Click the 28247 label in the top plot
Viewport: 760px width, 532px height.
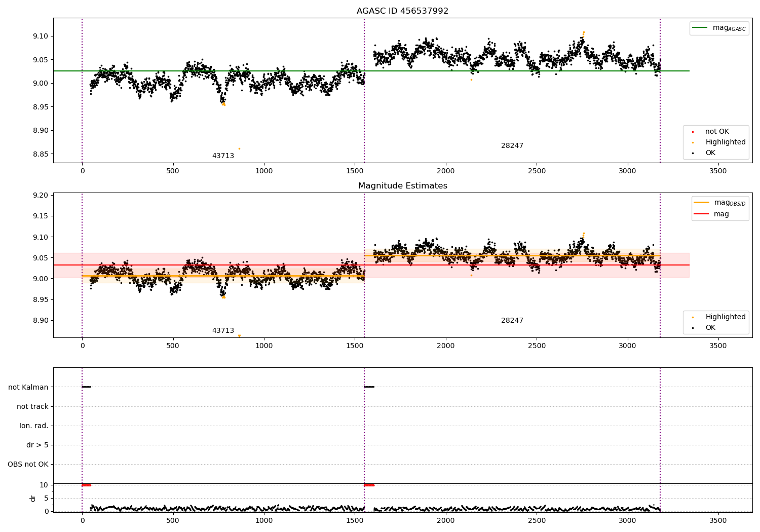(x=512, y=146)
